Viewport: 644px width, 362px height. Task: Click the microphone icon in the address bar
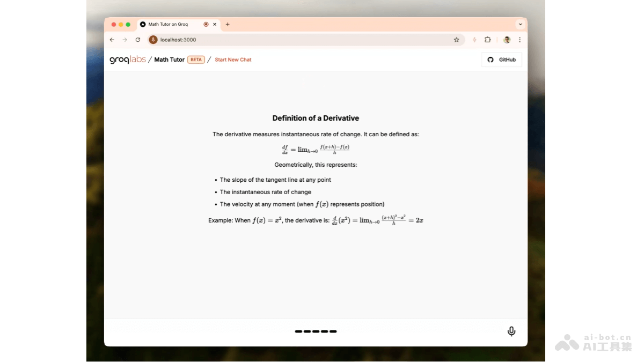tap(153, 39)
